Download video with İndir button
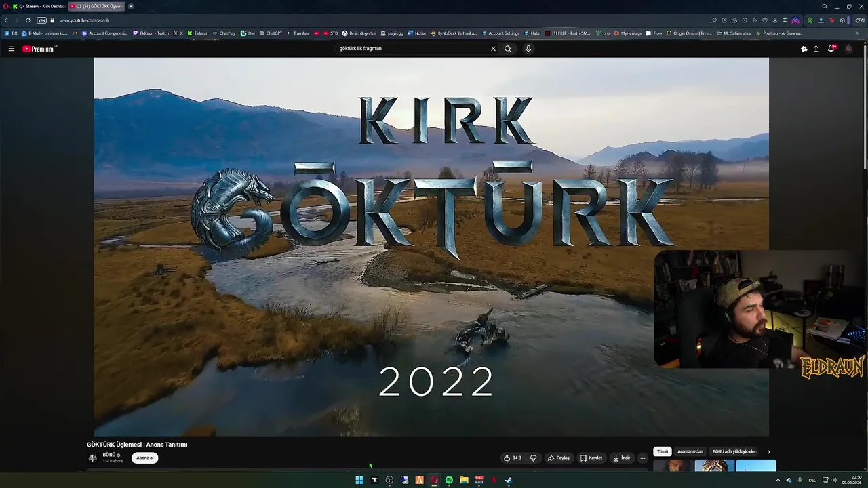The height and width of the screenshot is (488, 868). 622,457
